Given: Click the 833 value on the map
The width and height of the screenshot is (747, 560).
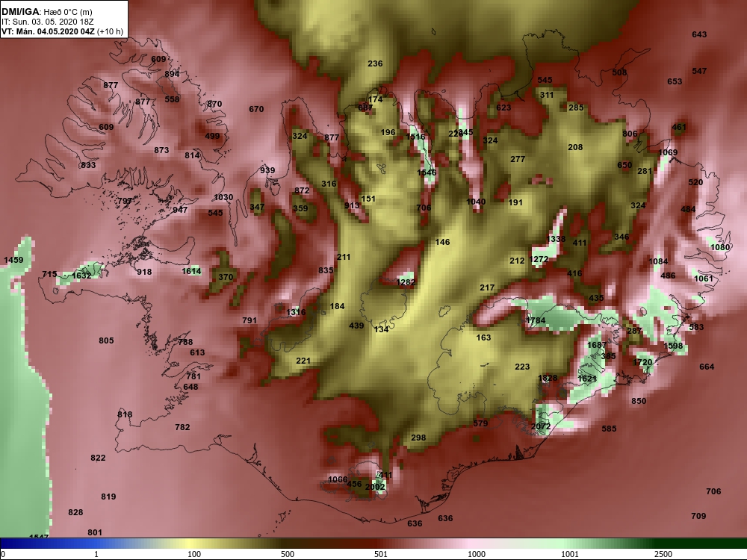Looking at the screenshot, I should point(88,165).
